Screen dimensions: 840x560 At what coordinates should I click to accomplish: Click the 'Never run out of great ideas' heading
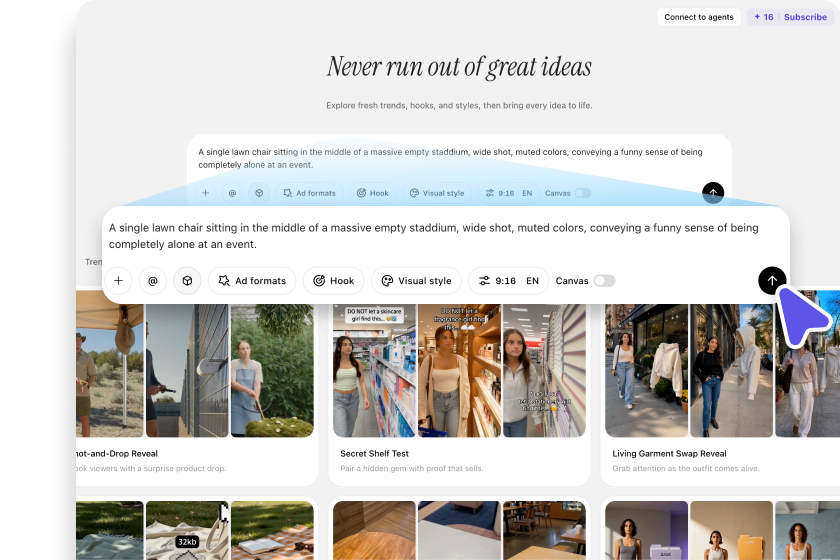459,68
